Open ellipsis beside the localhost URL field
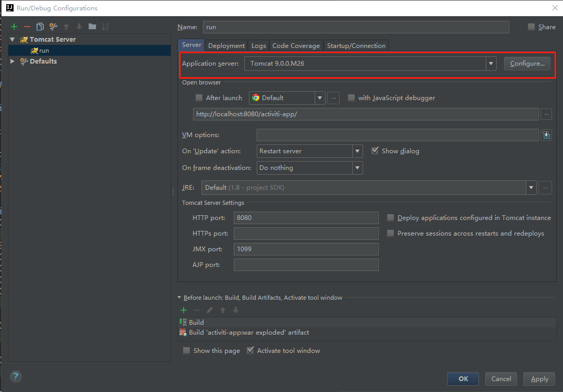 (546, 114)
